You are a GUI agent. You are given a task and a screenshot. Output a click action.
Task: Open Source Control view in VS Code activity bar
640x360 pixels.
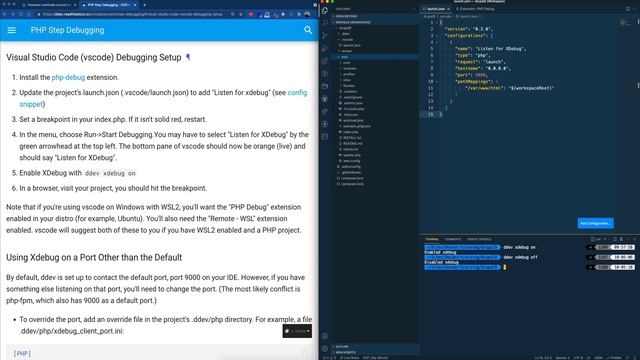(325, 36)
